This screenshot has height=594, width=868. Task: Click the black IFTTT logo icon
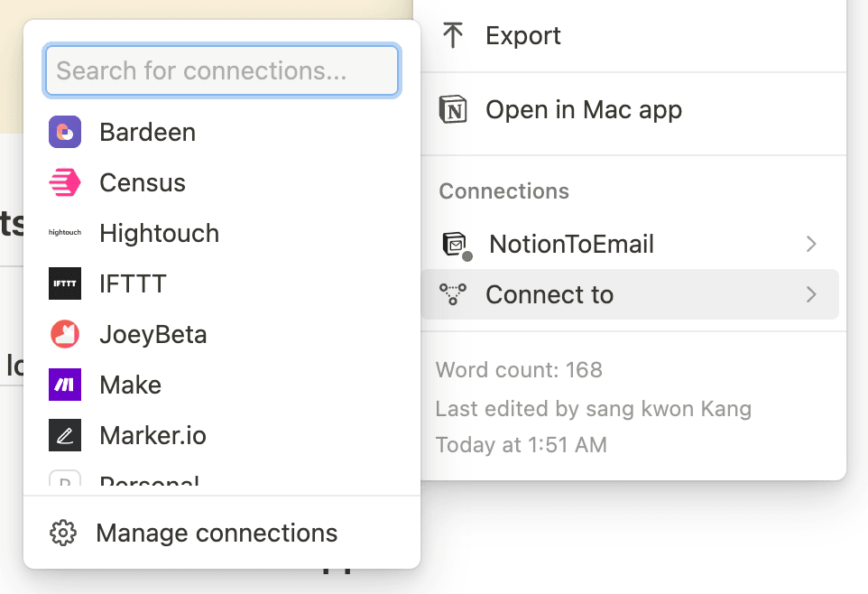coord(65,283)
